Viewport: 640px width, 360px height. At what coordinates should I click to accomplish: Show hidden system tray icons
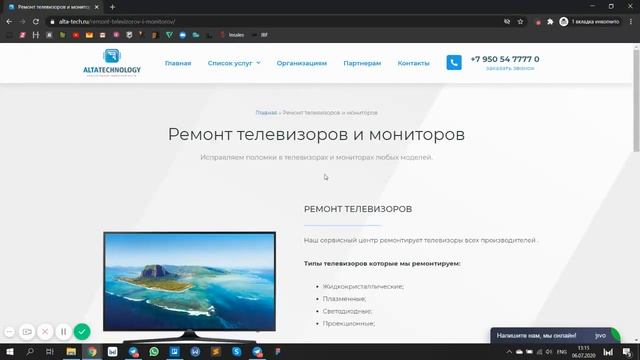click(509, 352)
